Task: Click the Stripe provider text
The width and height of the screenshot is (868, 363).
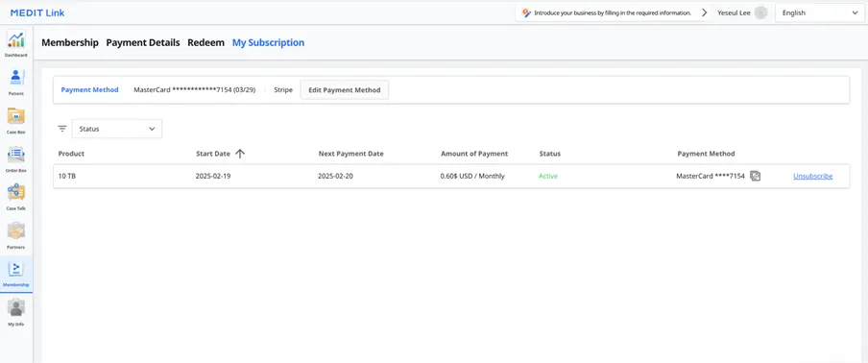Action: [283, 89]
